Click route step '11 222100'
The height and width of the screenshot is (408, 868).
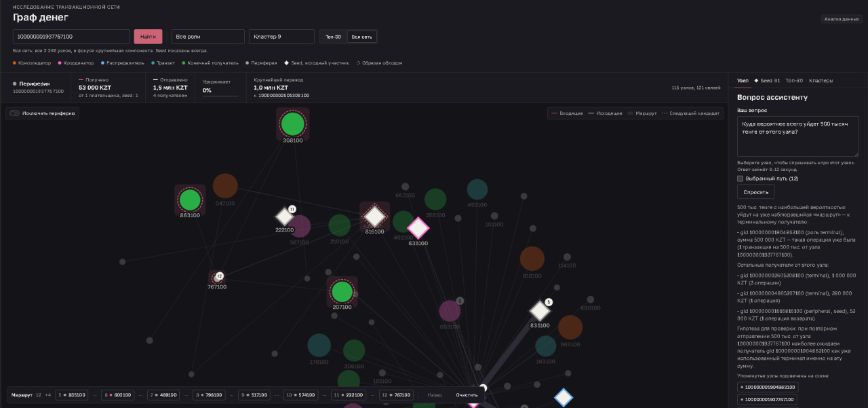[x=348, y=395]
